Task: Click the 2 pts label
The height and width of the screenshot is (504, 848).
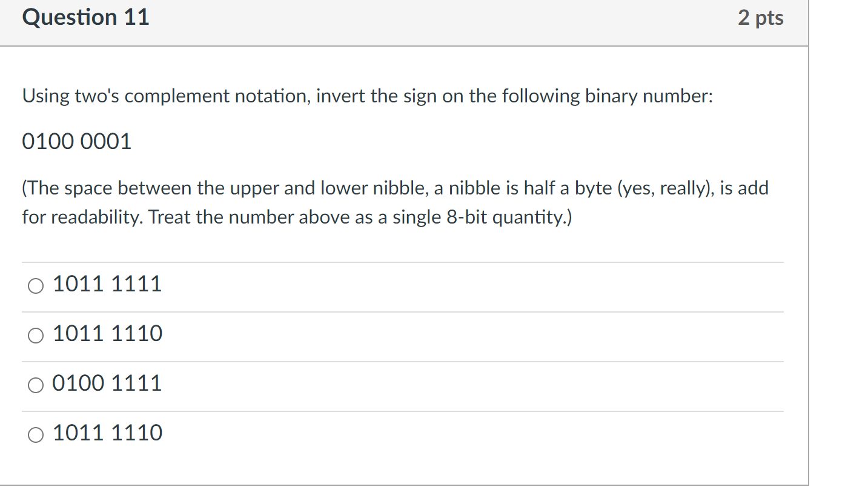Action: pyautogui.click(x=761, y=18)
